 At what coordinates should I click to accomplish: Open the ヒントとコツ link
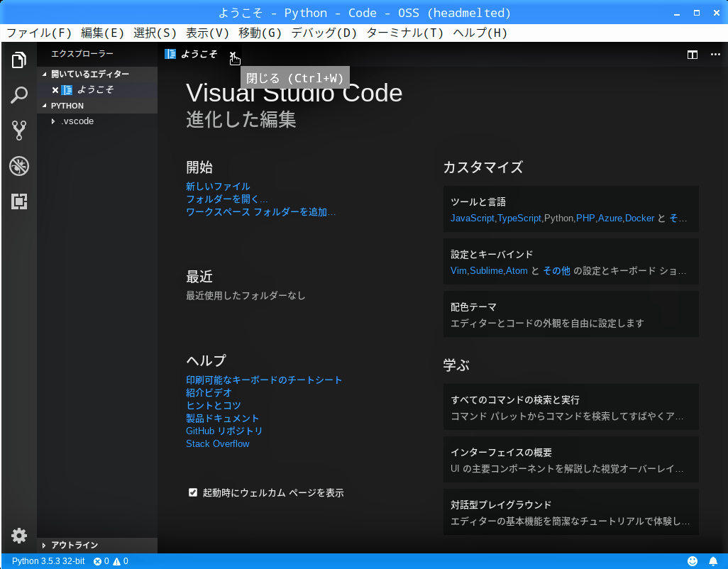click(213, 405)
